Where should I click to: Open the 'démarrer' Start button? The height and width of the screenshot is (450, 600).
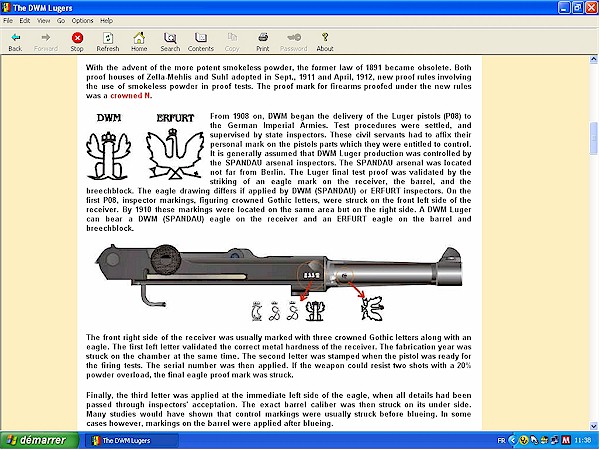click(x=39, y=440)
